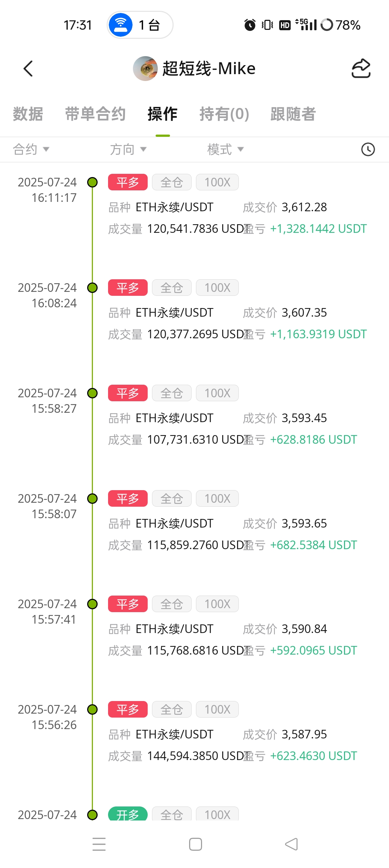The width and height of the screenshot is (389, 868).
Task: Expand the 模式 filter dropdown
Action: coord(225,149)
